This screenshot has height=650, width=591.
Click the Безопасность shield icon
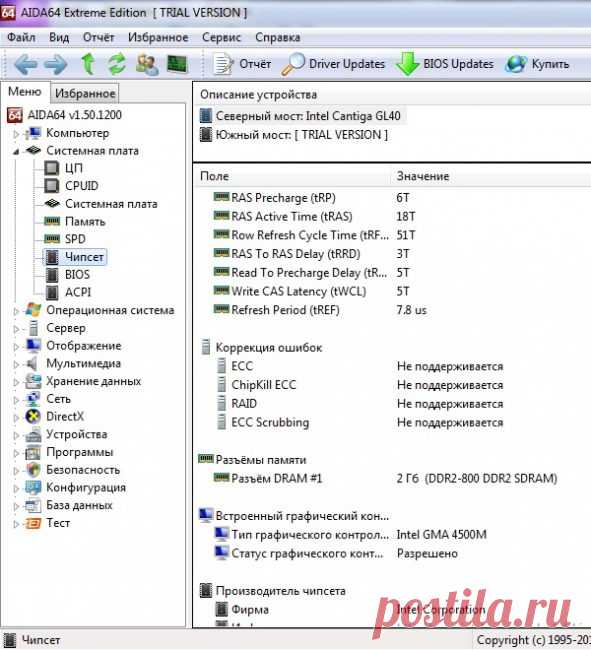click(33, 470)
